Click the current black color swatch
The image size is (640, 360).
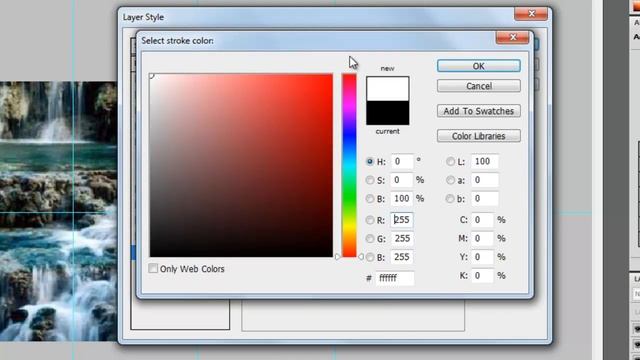pyautogui.click(x=387, y=113)
